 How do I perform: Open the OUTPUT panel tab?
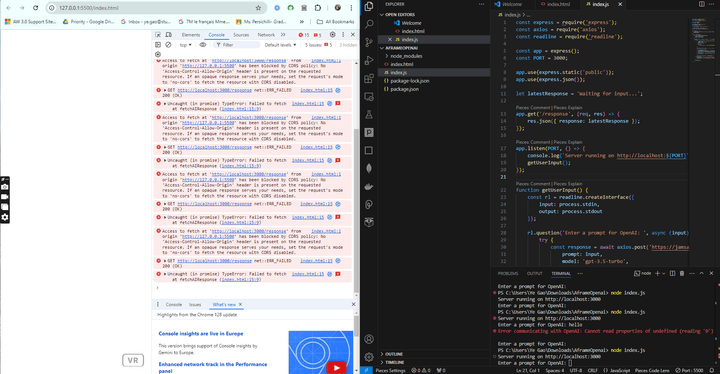534,273
